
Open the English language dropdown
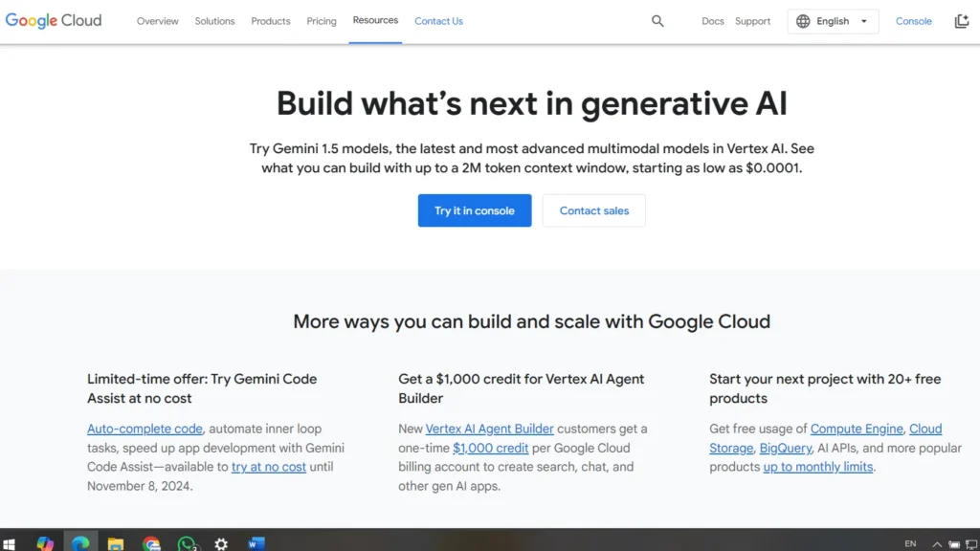point(833,21)
